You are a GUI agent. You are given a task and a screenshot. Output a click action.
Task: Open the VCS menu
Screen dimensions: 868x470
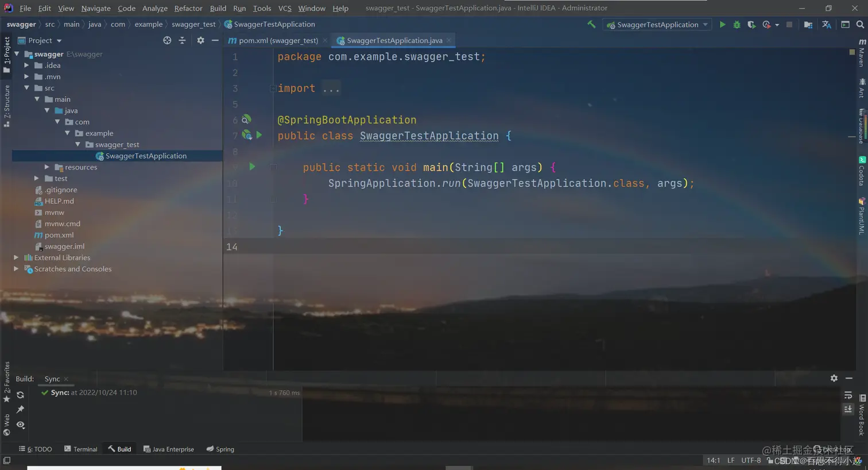tap(285, 8)
